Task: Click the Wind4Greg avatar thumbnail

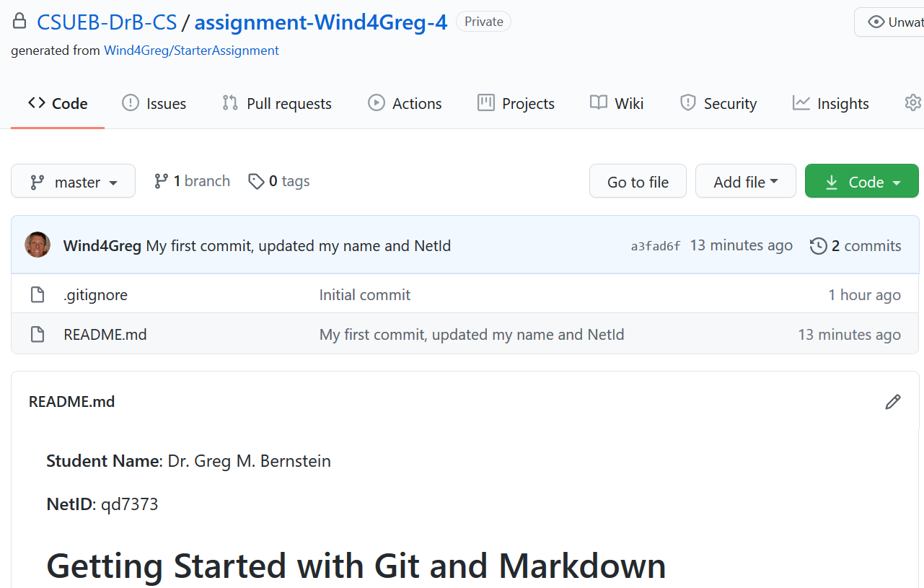Action: pyautogui.click(x=38, y=245)
